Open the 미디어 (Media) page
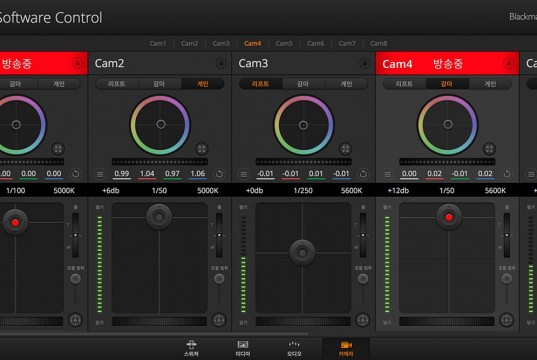 [x=243, y=349]
